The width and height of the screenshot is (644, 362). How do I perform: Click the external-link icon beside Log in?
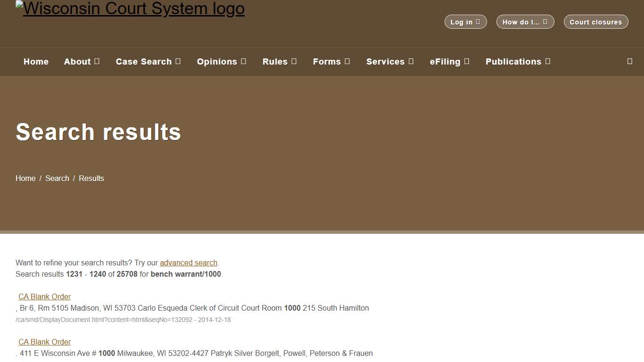(479, 21)
